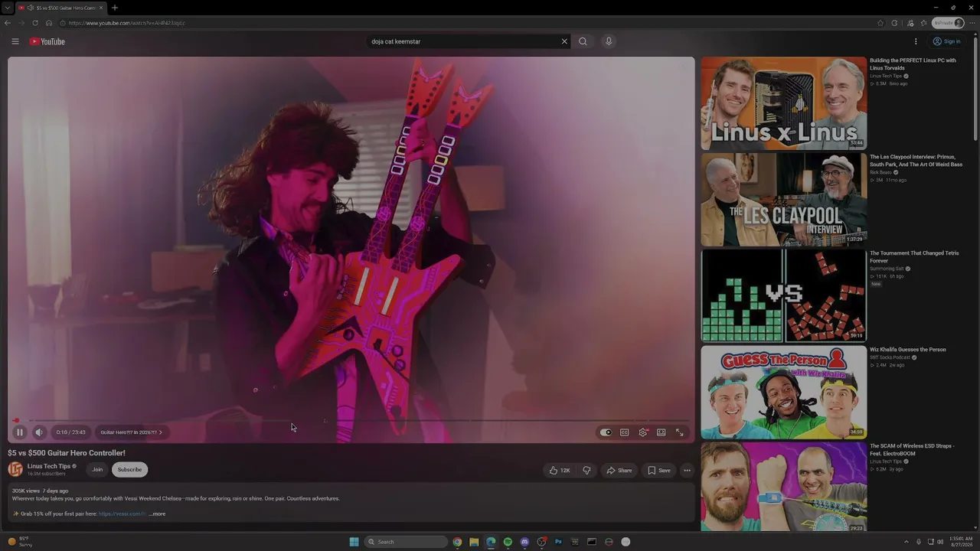Toggle the autoplay switch

pyautogui.click(x=606, y=432)
